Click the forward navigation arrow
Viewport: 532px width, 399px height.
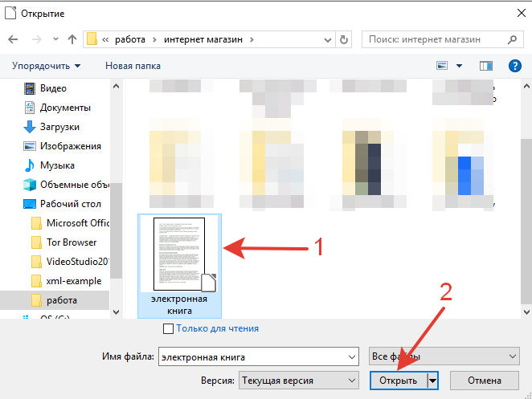pos(36,39)
